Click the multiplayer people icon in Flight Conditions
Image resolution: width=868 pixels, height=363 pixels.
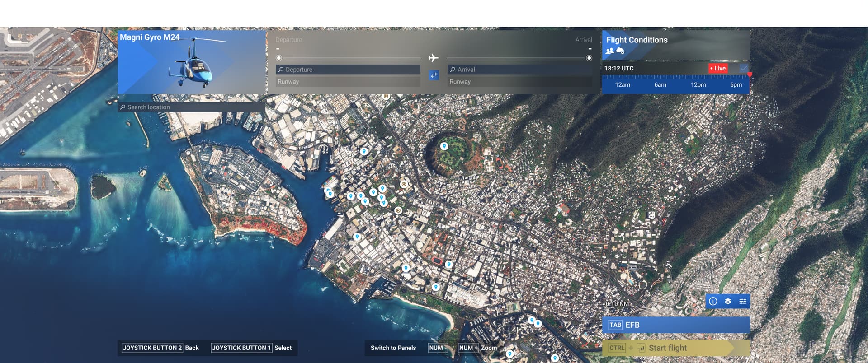pyautogui.click(x=609, y=51)
